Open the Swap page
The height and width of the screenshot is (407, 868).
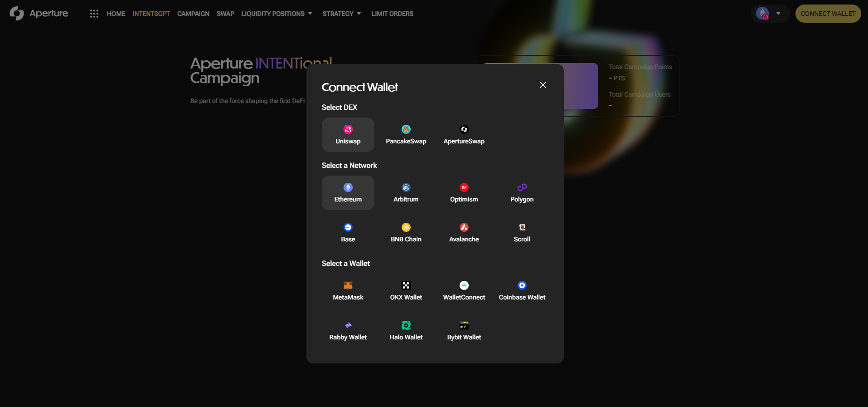coord(225,14)
